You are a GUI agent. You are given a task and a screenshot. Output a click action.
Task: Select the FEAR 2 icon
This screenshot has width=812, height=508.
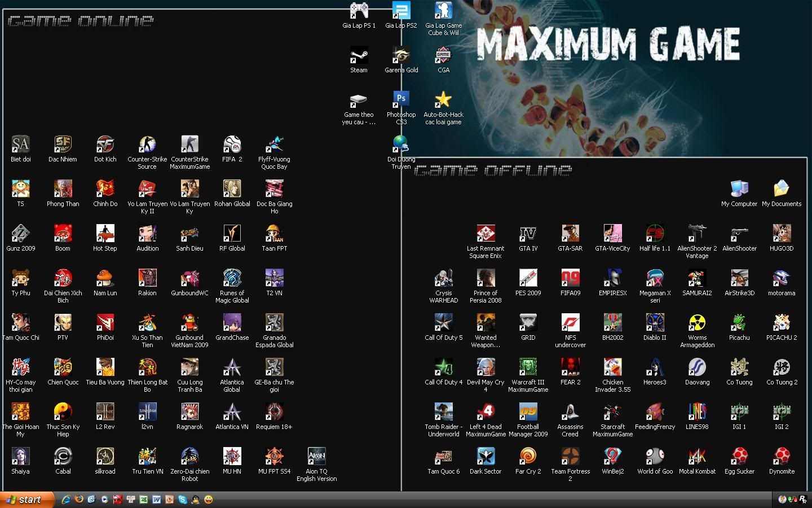(x=570, y=367)
